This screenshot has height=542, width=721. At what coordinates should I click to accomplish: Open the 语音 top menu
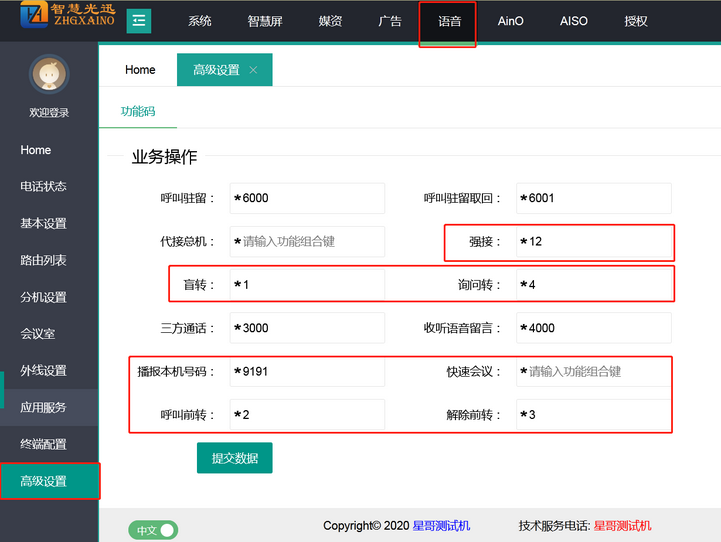[x=449, y=21]
